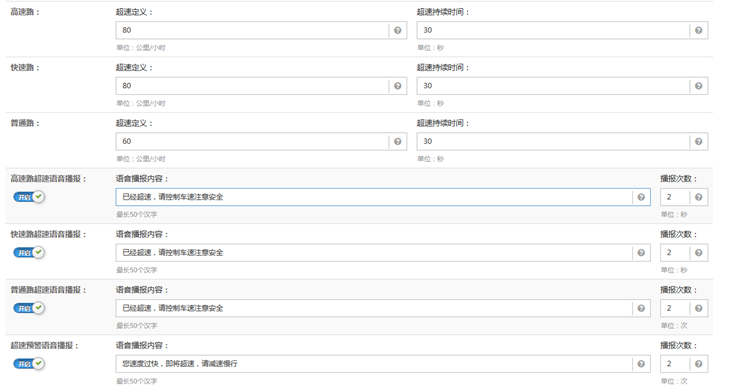The image size is (731, 392).
Task: Open help icon for 普通路超速语音播报 播报次数
Action: (698, 308)
